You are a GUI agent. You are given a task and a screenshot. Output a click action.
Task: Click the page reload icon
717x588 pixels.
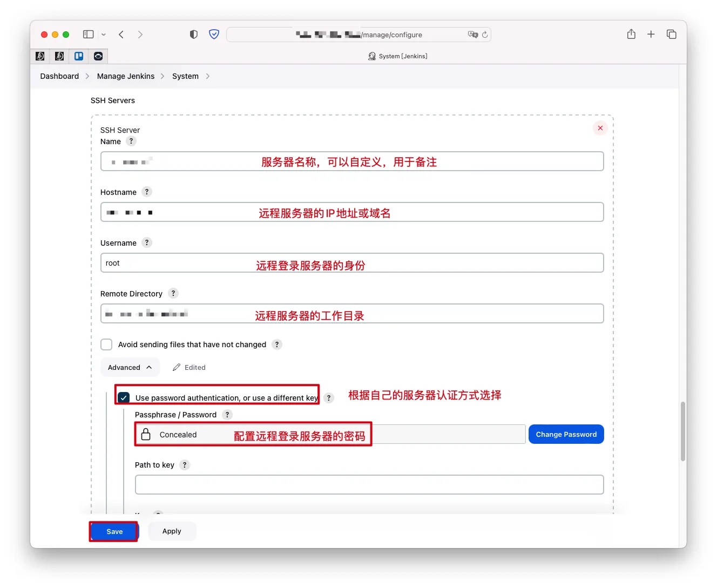(485, 35)
